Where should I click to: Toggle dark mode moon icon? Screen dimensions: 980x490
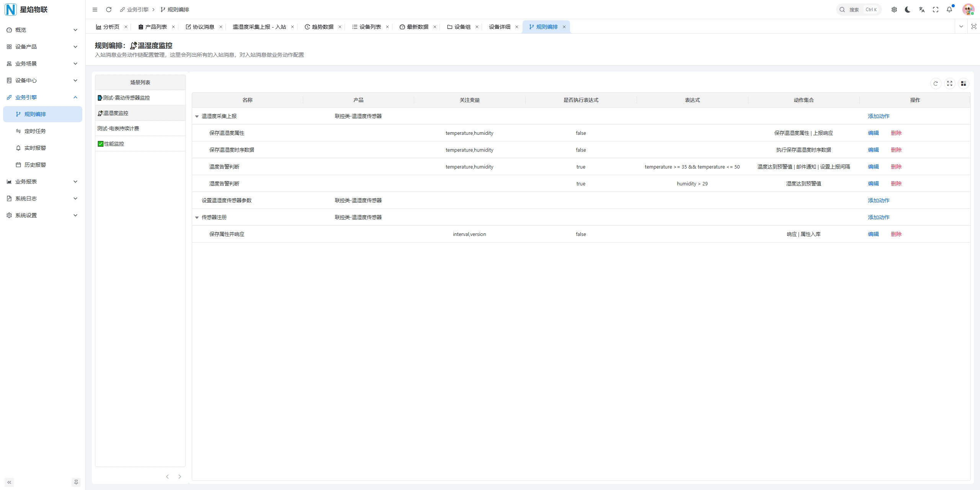(x=908, y=10)
